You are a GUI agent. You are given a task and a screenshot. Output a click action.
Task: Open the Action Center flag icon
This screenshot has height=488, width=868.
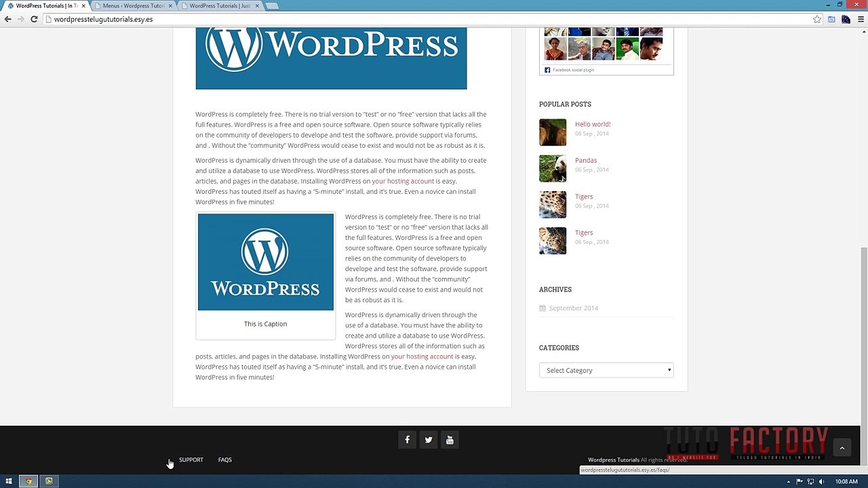pos(800,481)
